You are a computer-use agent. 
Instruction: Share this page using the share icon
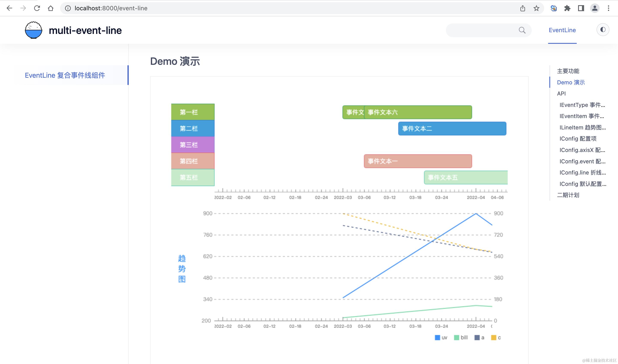[x=523, y=8]
